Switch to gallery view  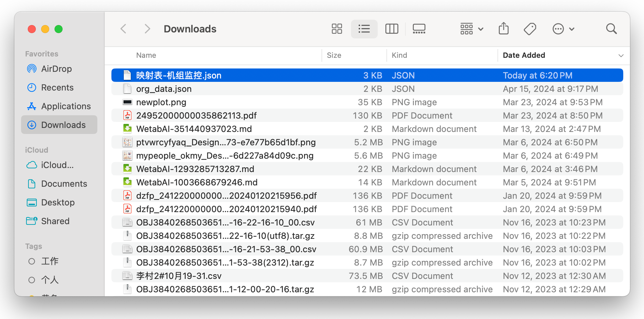[419, 29]
